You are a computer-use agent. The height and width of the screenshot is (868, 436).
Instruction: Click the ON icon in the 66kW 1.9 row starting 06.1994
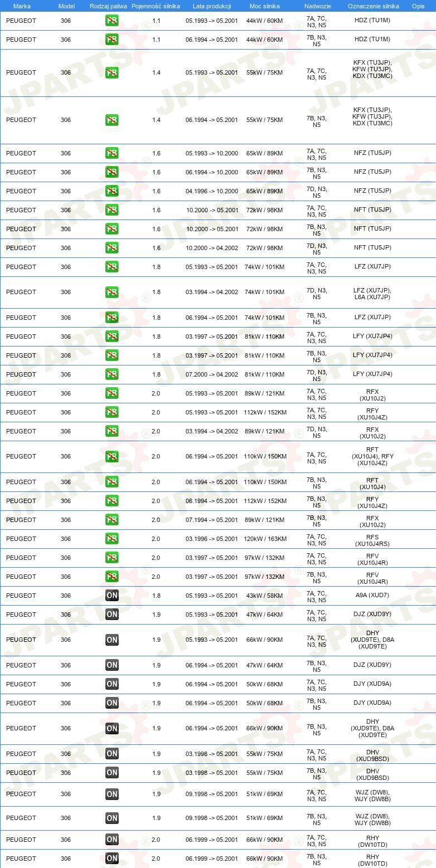(x=112, y=728)
